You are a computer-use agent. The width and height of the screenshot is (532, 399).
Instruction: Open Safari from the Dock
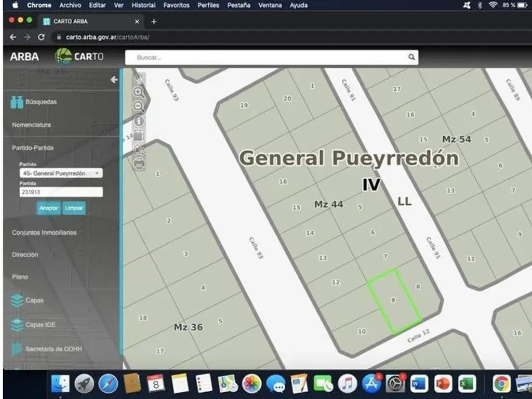pos(108,384)
